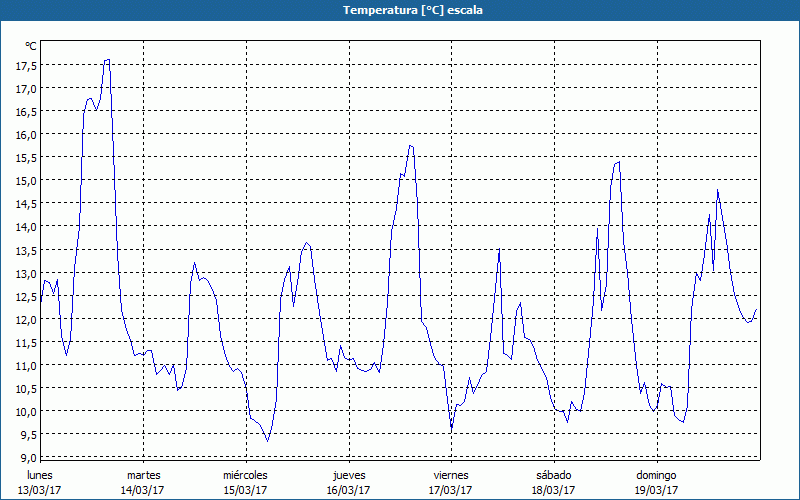Click the °C unit label above the axis
Viewport: 800px width, 500px height.
point(31,46)
